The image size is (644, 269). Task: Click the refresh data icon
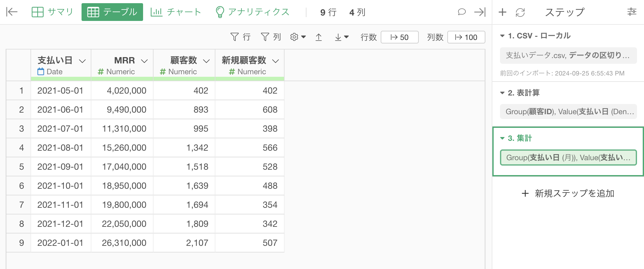[520, 12]
